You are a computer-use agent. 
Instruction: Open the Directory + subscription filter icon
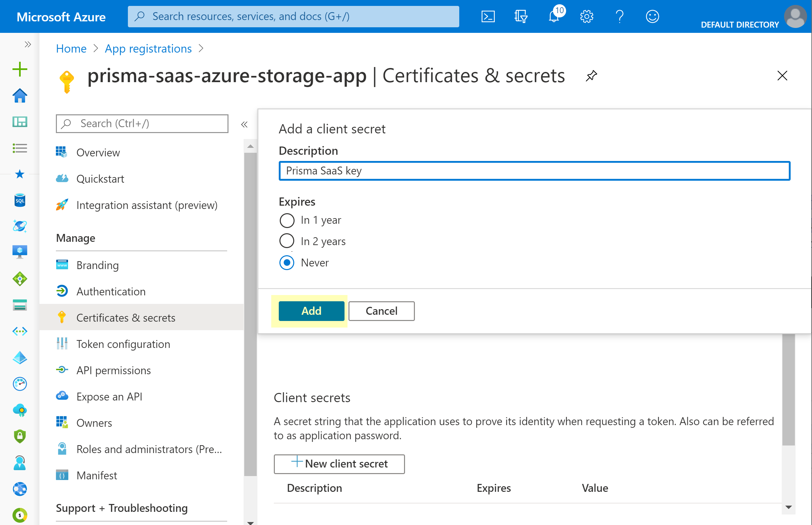pos(520,16)
